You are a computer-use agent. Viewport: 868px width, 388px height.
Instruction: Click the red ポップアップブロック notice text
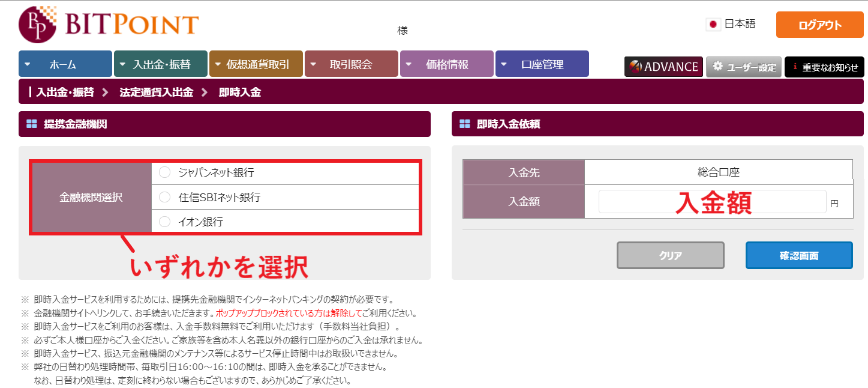[288, 314]
